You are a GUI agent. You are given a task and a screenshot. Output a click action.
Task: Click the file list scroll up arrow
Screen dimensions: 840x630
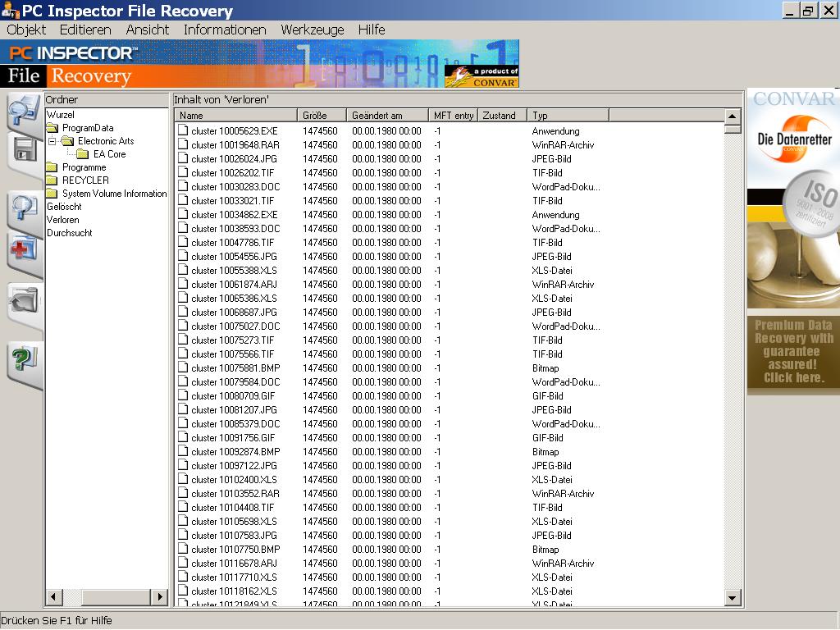click(733, 116)
